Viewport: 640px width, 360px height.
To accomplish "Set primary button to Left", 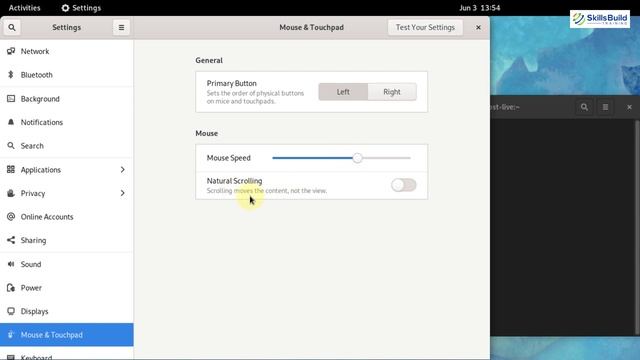I will [343, 92].
